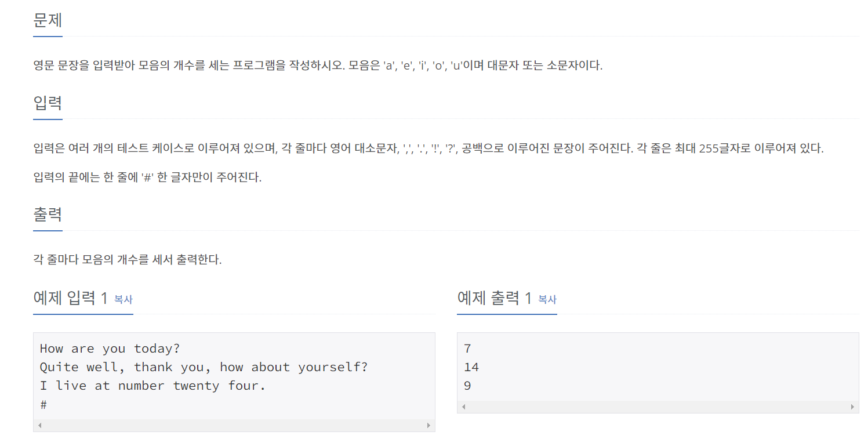Click the line "I live at number twenty four."
The height and width of the screenshot is (446, 868).
[x=152, y=386]
